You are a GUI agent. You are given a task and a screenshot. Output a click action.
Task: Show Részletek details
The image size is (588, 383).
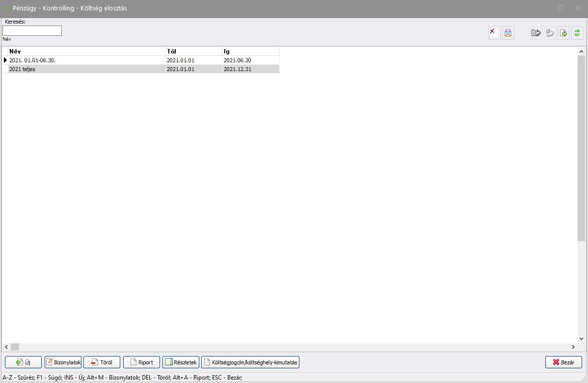pos(181,362)
